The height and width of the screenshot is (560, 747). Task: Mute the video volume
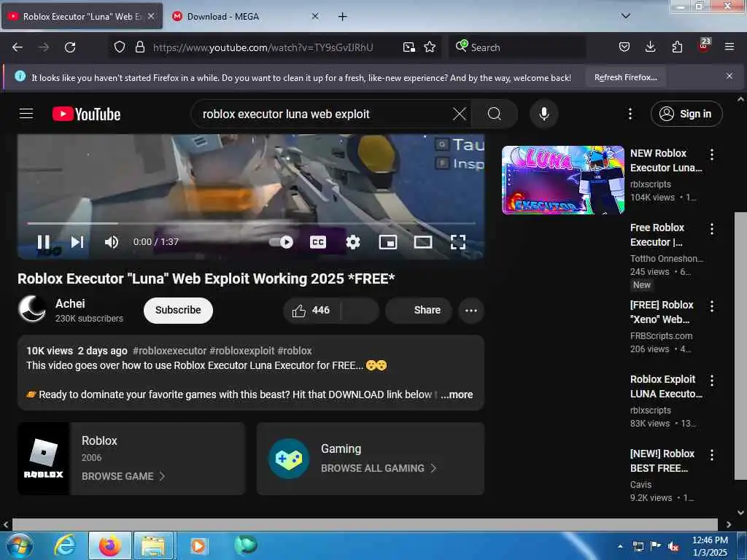[112, 242]
